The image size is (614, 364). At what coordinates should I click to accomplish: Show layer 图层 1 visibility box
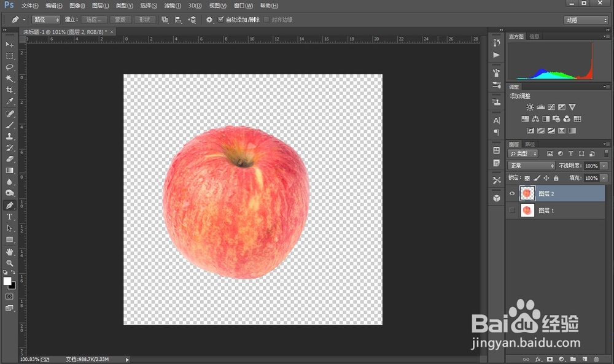(512, 211)
